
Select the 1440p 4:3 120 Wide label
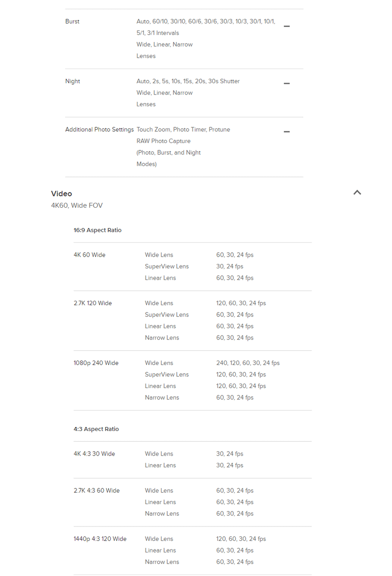100,539
